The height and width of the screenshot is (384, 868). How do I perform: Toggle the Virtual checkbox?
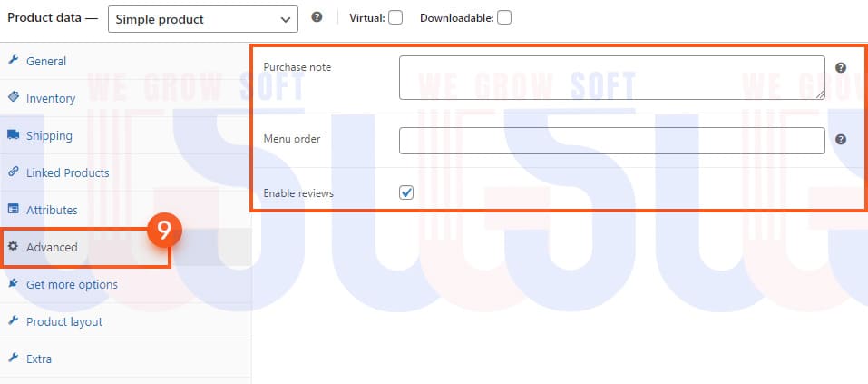395,18
